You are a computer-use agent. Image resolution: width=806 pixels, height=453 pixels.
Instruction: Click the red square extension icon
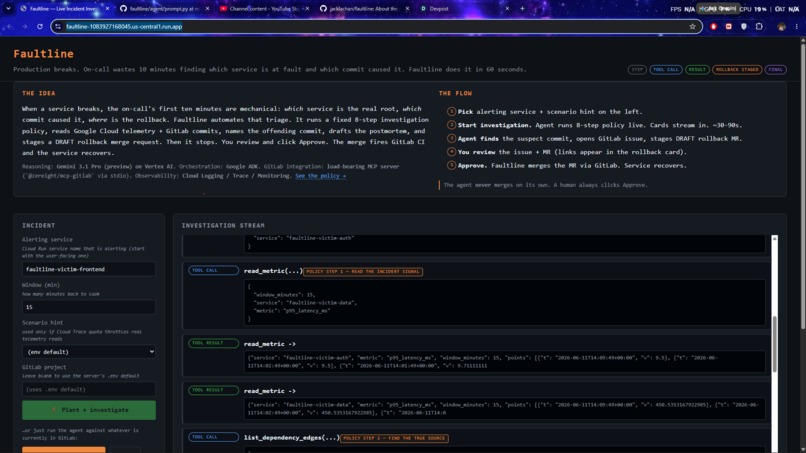[728, 27]
